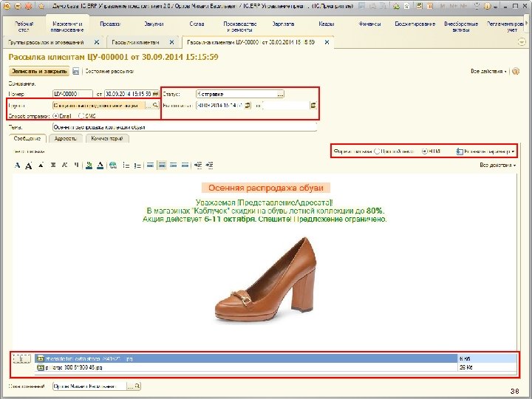The image size is (532, 399).
Task: Expand the Все действия menu at top right
Action: coord(488,72)
